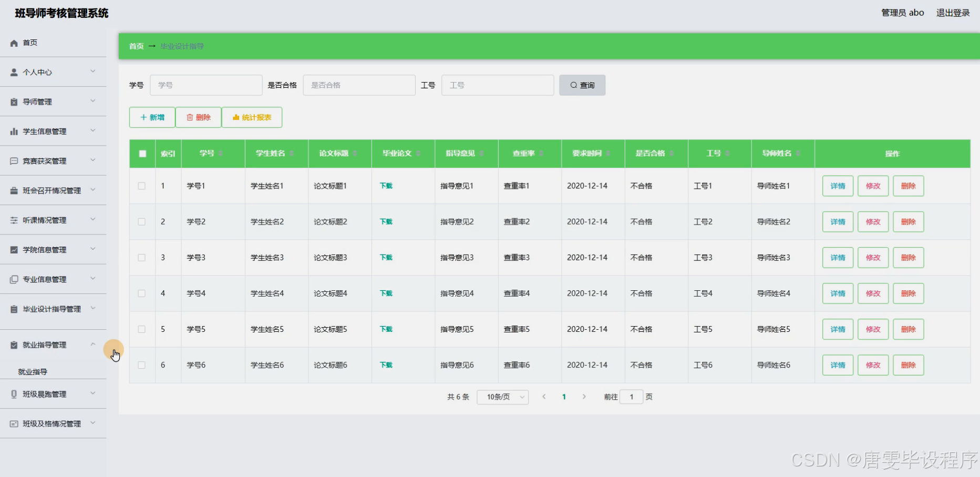Click the 删除 bulk delete button in toolbar
Image resolution: width=980 pixels, height=477 pixels.
click(199, 117)
